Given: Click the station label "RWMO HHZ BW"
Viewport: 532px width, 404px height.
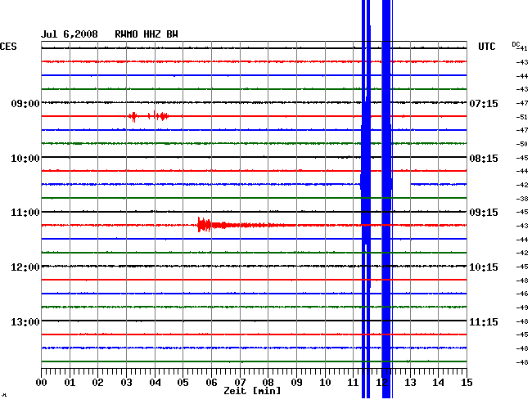Looking at the screenshot, I should coord(147,34).
